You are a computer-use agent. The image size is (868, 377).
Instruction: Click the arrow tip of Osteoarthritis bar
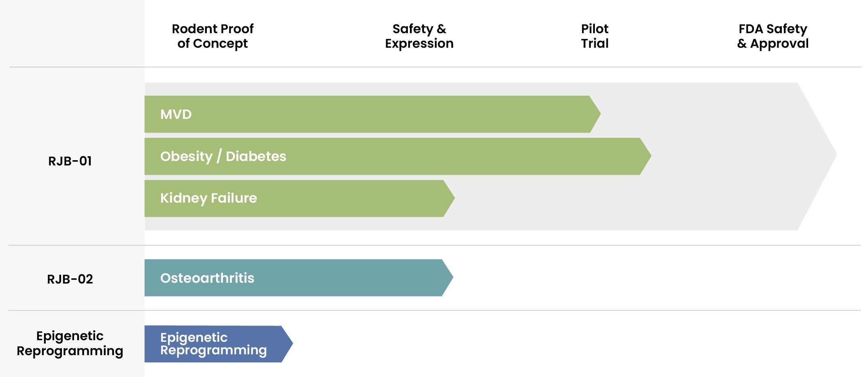pyautogui.click(x=448, y=277)
